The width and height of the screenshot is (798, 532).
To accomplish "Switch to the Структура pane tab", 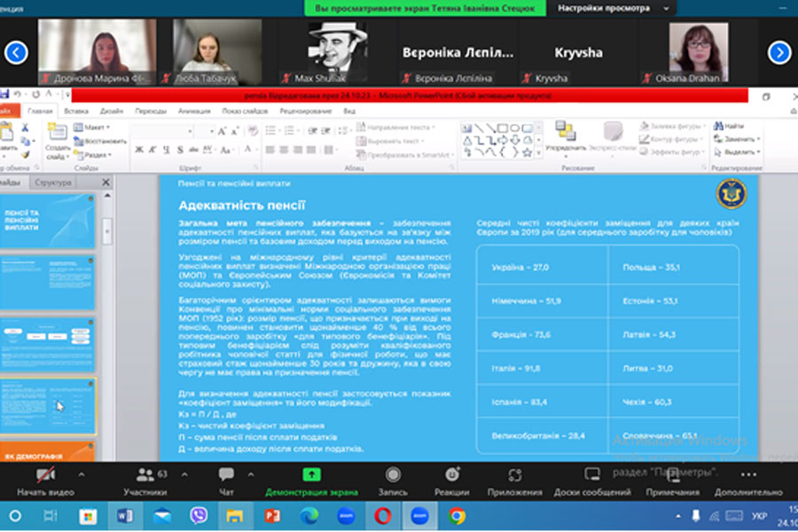I will [54, 183].
